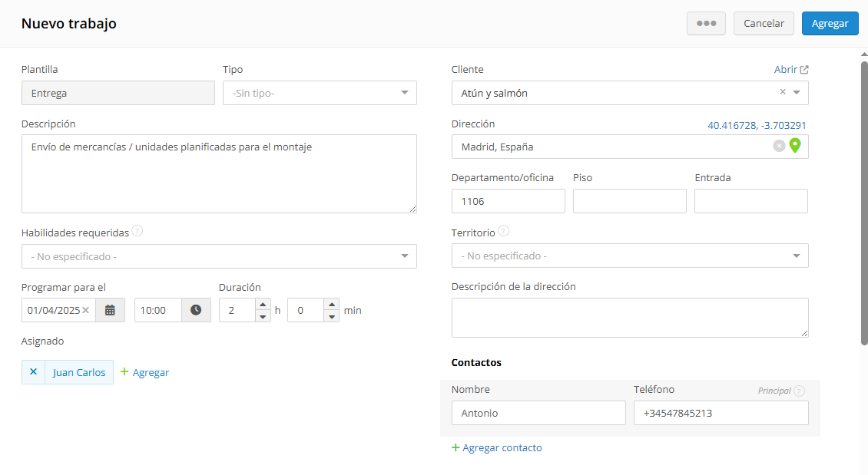Click the Programar para el label
Viewport: 868px width, 475px height.
pos(64,288)
